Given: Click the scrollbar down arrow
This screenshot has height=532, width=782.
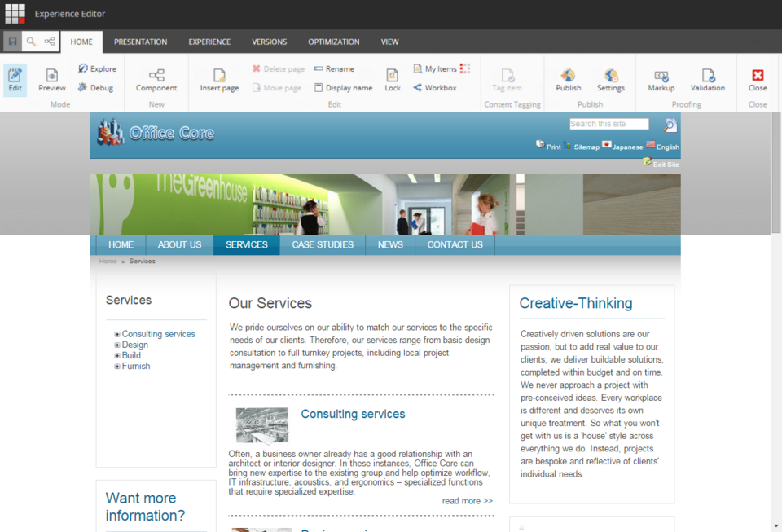Looking at the screenshot, I should (x=776, y=526).
